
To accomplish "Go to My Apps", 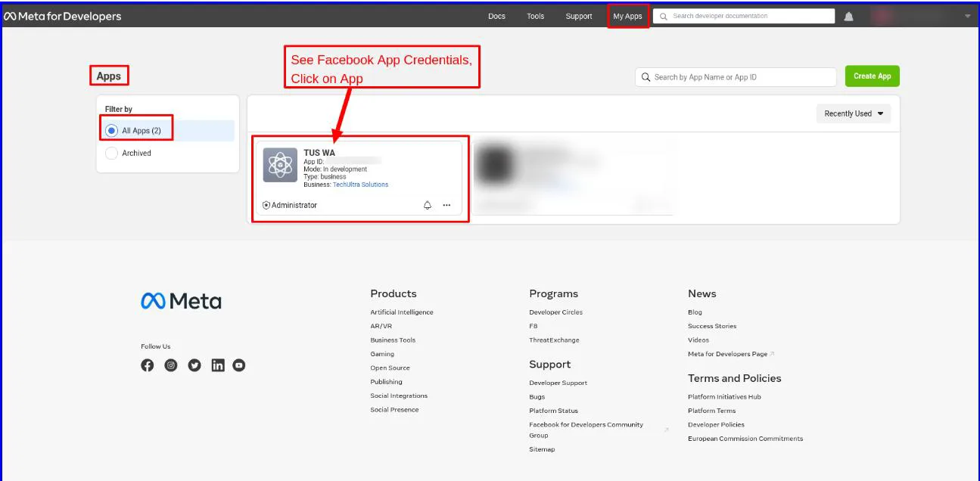I will pos(627,16).
